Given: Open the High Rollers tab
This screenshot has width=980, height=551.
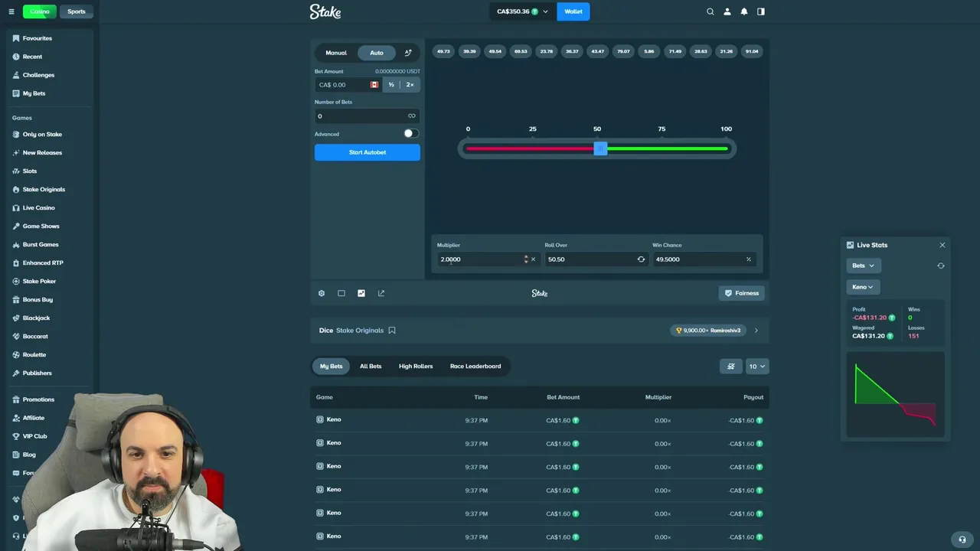Looking at the screenshot, I should (x=416, y=367).
